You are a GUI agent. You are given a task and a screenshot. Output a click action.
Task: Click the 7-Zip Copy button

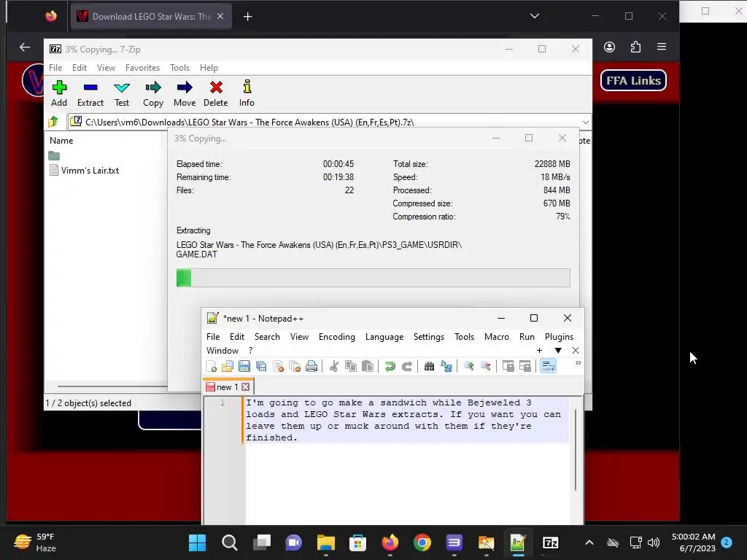[153, 93]
